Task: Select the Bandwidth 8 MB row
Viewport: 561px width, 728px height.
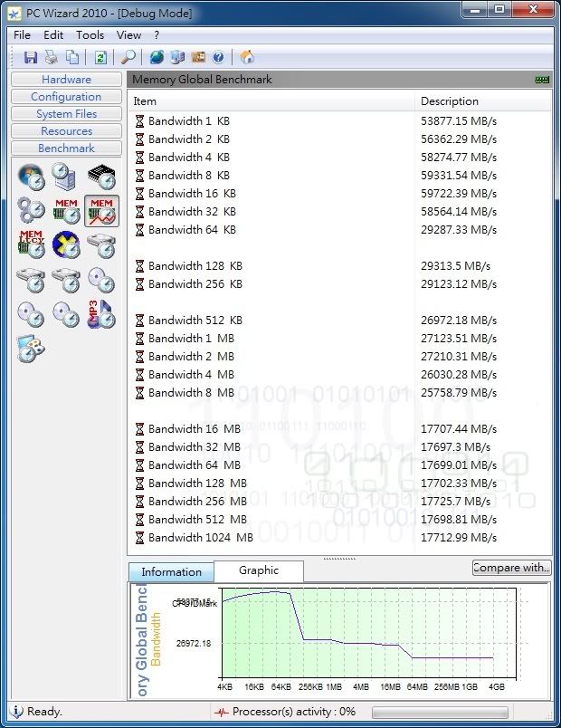Action: pos(339,393)
